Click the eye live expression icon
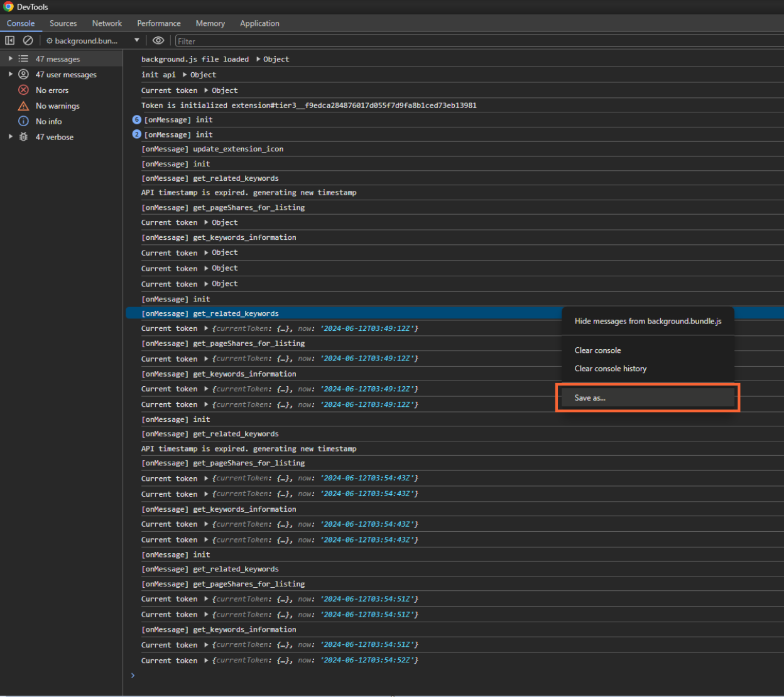 (158, 40)
